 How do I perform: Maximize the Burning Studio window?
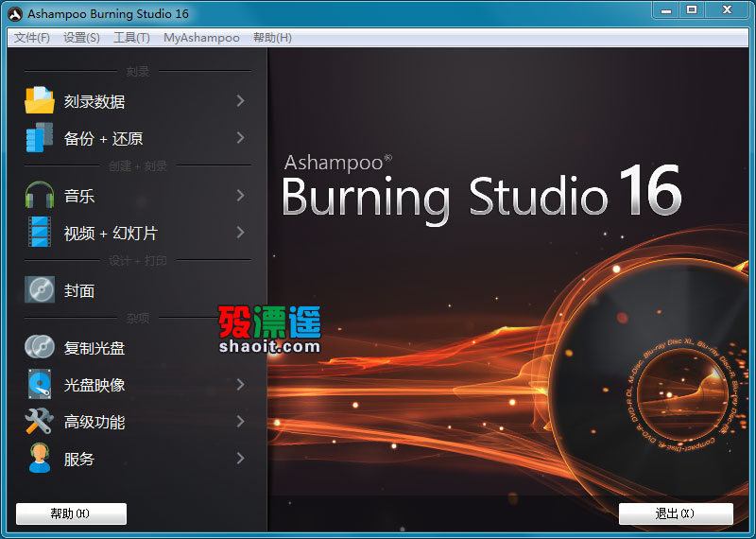click(692, 9)
